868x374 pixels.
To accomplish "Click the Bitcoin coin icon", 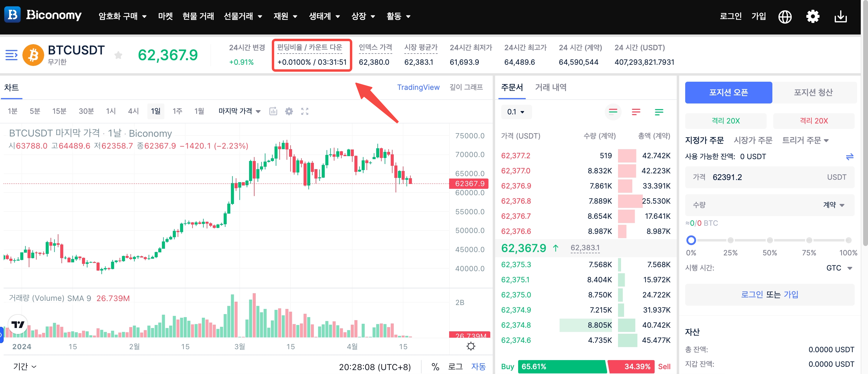I will 33,55.
